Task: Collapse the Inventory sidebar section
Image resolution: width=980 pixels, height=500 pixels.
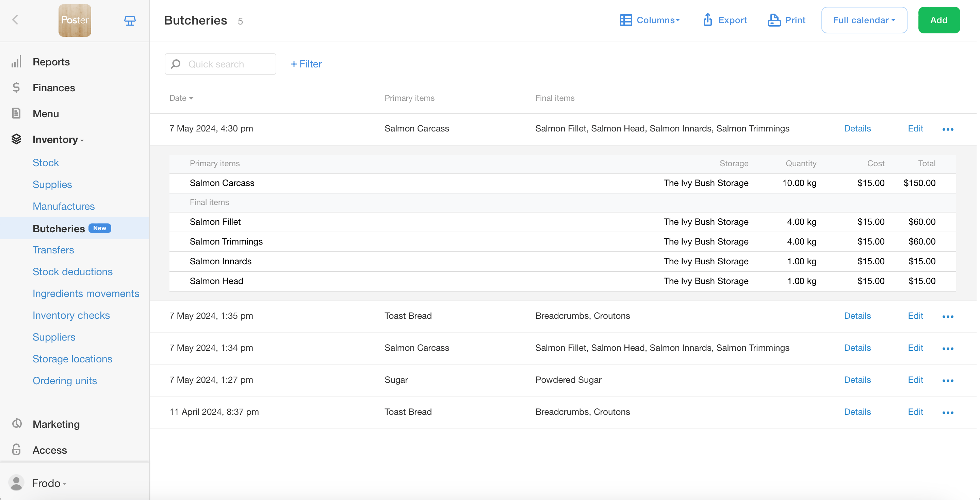Action: click(58, 139)
